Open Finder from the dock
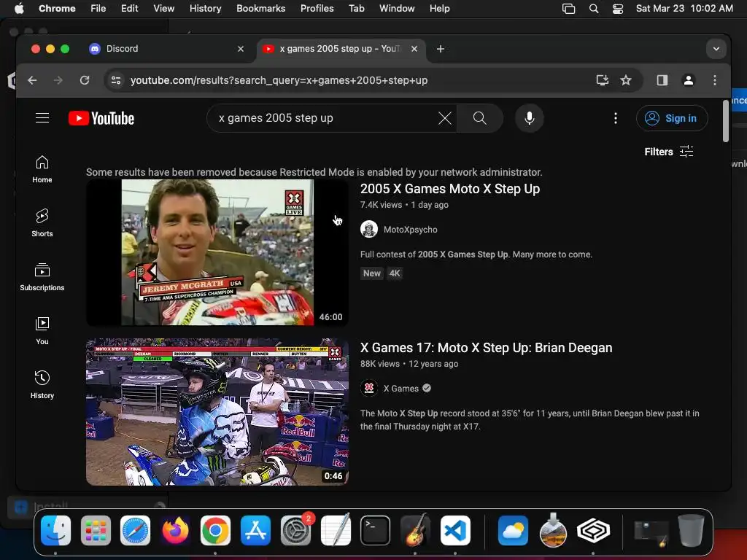The width and height of the screenshot is (747, 560). point(55,530)
